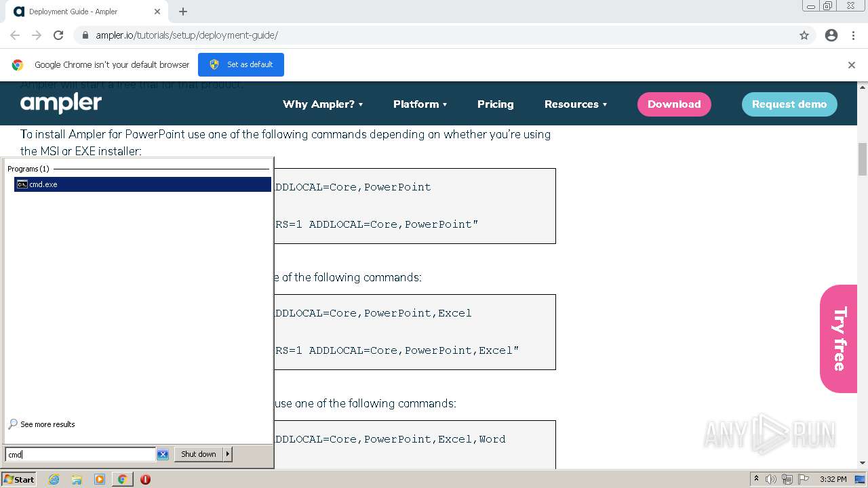Open Internet Explorer from taskbar
Viewport: 868px width, 488px height.
tap(54, 479)
